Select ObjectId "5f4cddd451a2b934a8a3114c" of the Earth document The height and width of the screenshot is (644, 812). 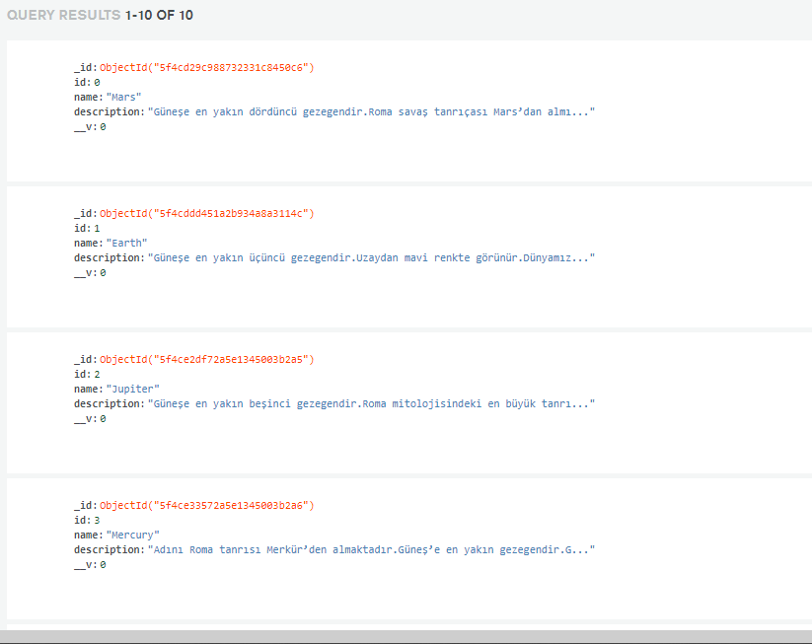[x=206, y=213]
